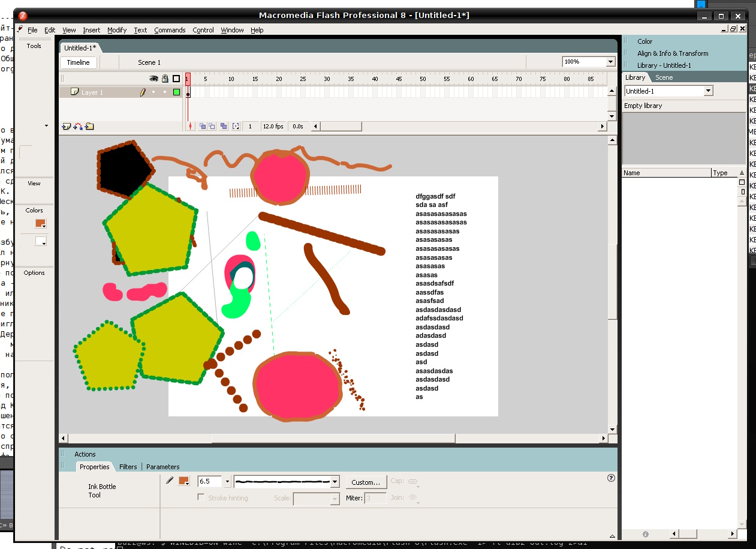Toggle show/hide all layers eye icon
The height and width of the screenshot is (549, 756).
coord(153,79)
